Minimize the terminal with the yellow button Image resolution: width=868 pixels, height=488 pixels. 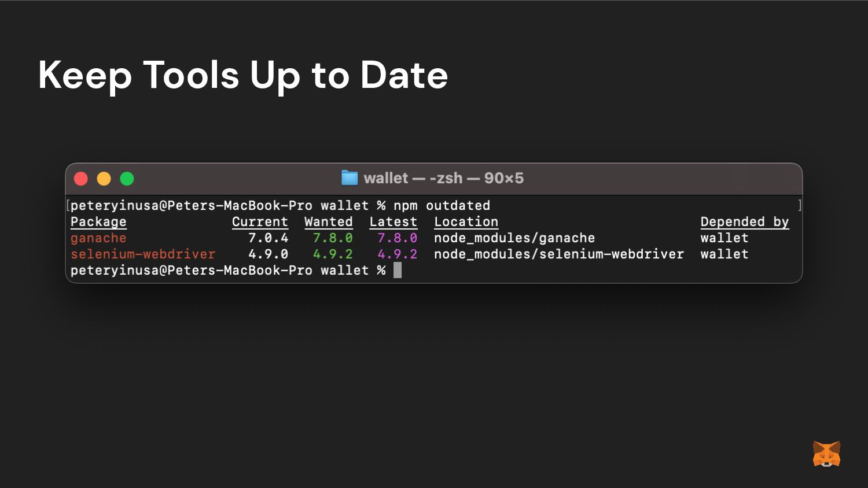104,179
